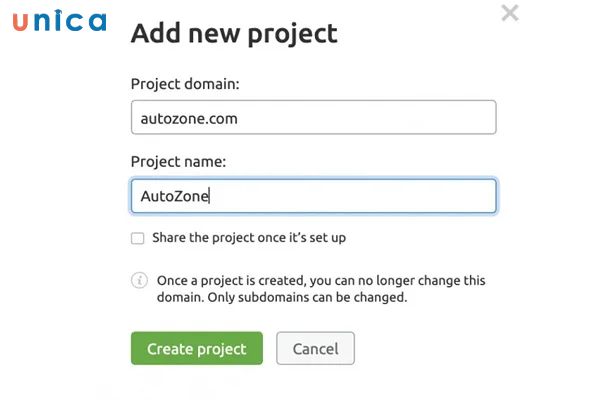Enable Share the project once it's set up

(x=137, y=239)
